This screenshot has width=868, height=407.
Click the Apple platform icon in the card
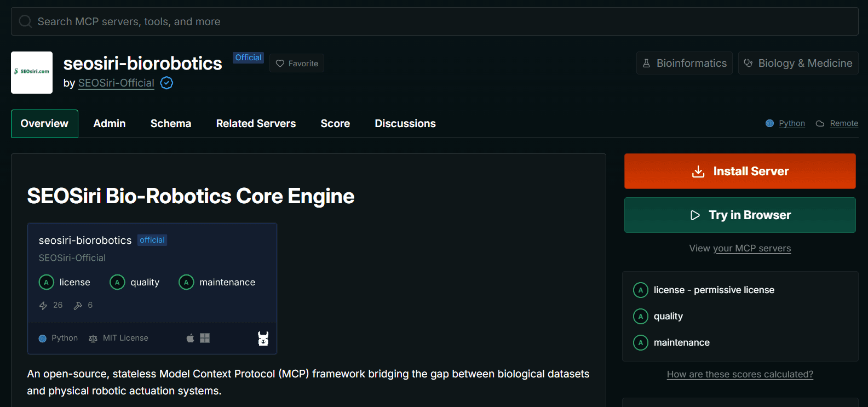point(190,338)
